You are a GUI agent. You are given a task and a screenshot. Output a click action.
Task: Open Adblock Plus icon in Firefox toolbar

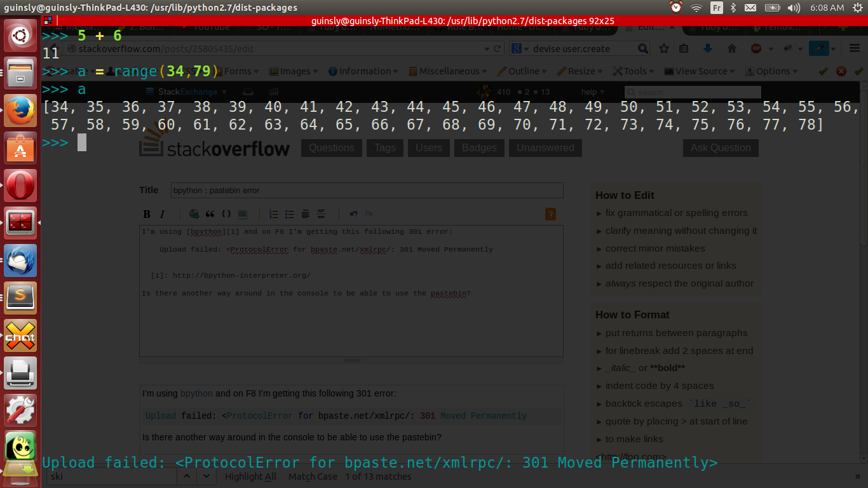tap(756, 48)
